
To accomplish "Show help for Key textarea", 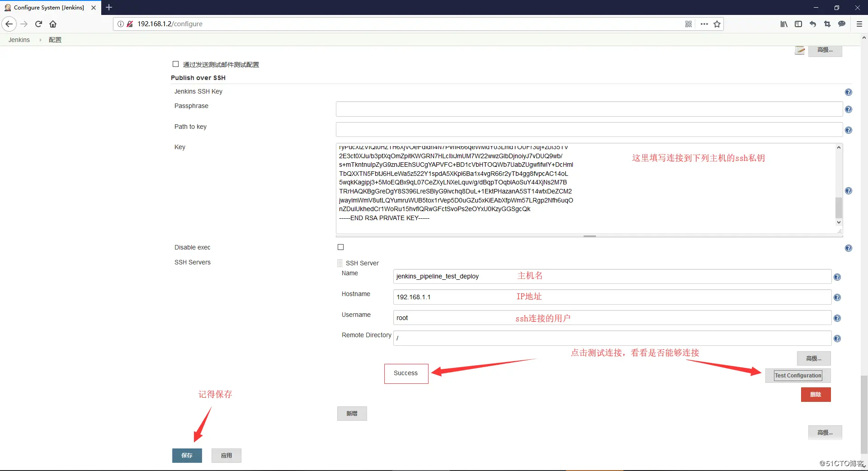I will 849,191.
